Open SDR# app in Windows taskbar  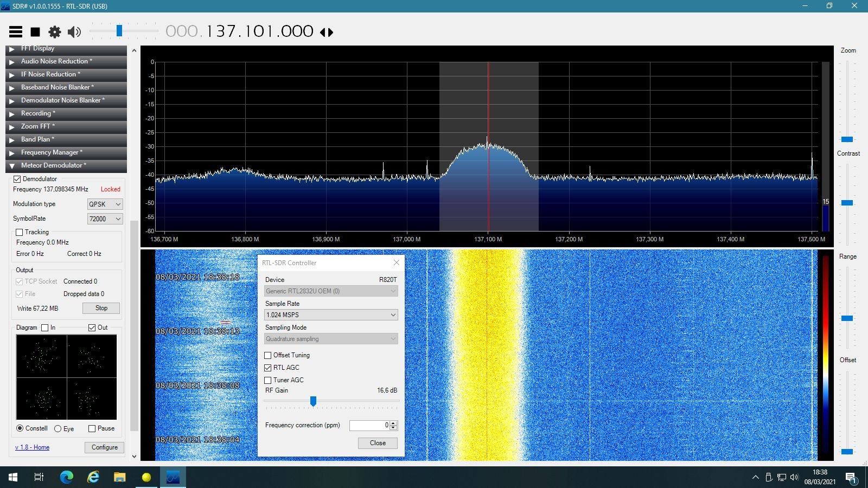pyautogui.click(x=173, y=477)
